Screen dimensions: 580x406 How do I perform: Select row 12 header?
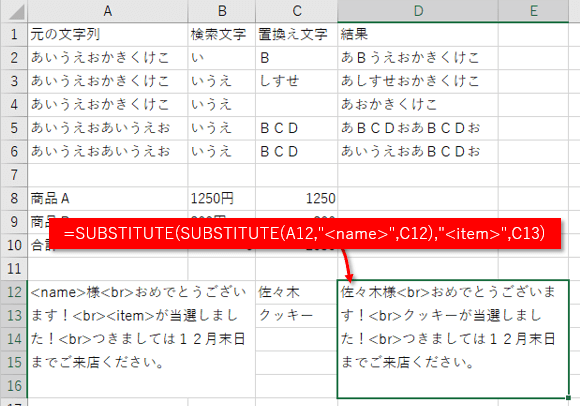[14, 292]
